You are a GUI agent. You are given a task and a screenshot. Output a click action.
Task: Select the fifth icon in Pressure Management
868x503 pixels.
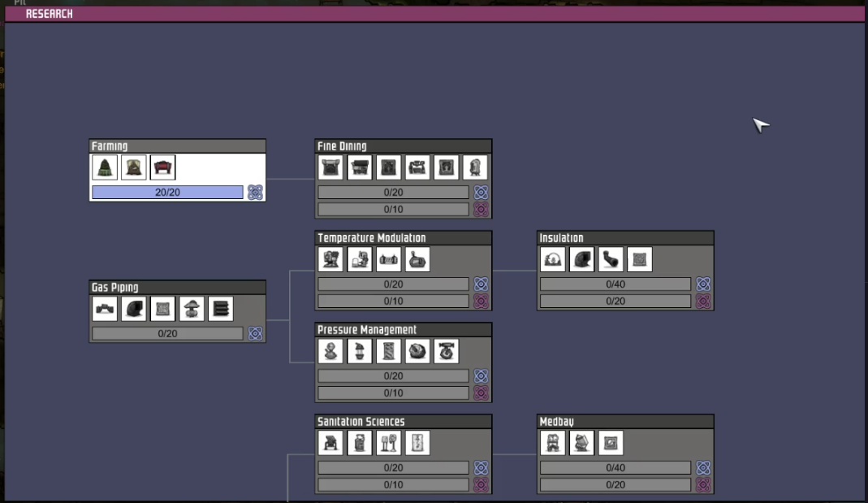tap(446, 351)
